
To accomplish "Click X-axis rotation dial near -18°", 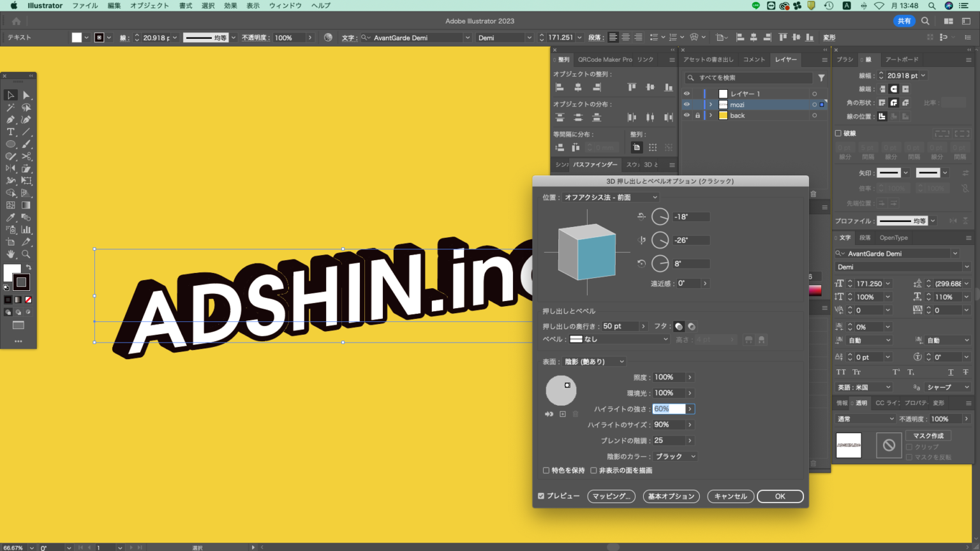I will [660, 217].
